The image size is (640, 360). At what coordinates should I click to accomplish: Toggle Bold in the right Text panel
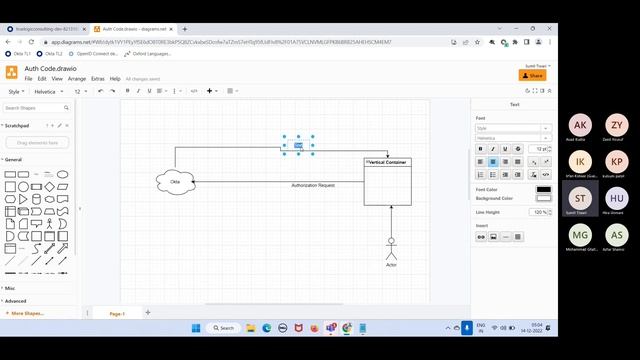480,149
